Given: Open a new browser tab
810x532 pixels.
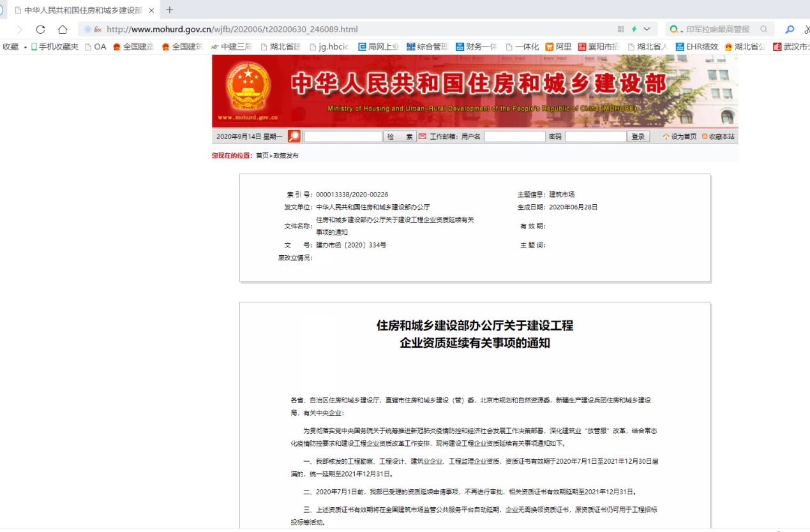Looking at the screenshot, I should pos(170,10).
